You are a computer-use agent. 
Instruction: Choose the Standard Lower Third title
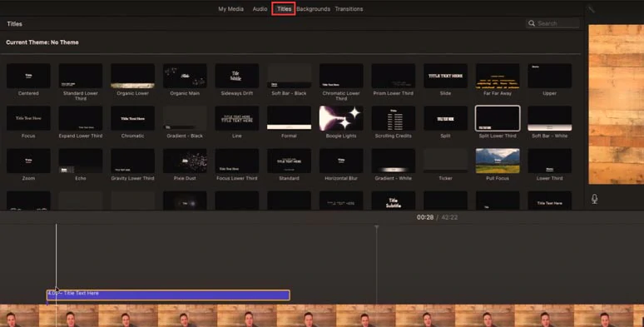pos(81,76)
